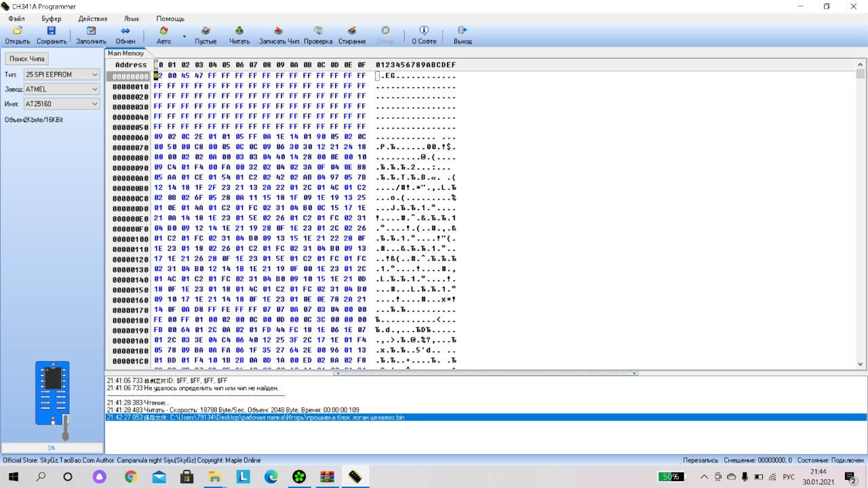Click the Открыть (Open) toolbar icon
The width and height of the screenshot is (868, 488).
tap(17, 35)
